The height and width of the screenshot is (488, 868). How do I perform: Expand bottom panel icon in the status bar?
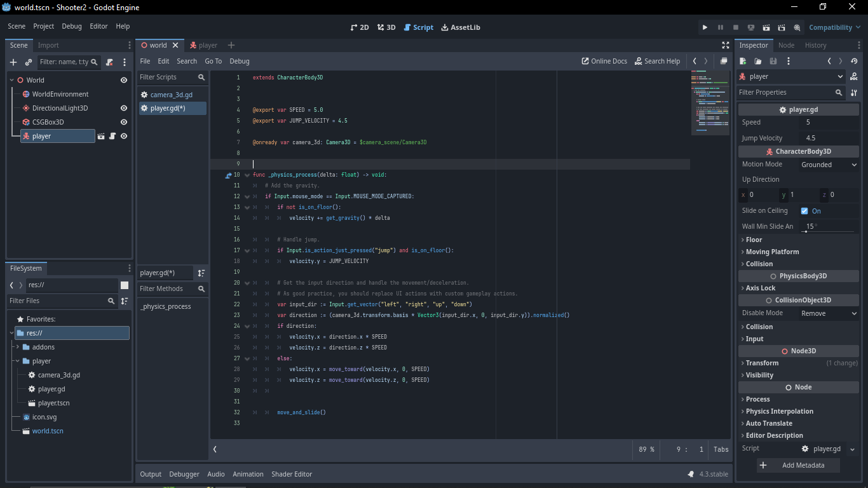tap(691, 474)
